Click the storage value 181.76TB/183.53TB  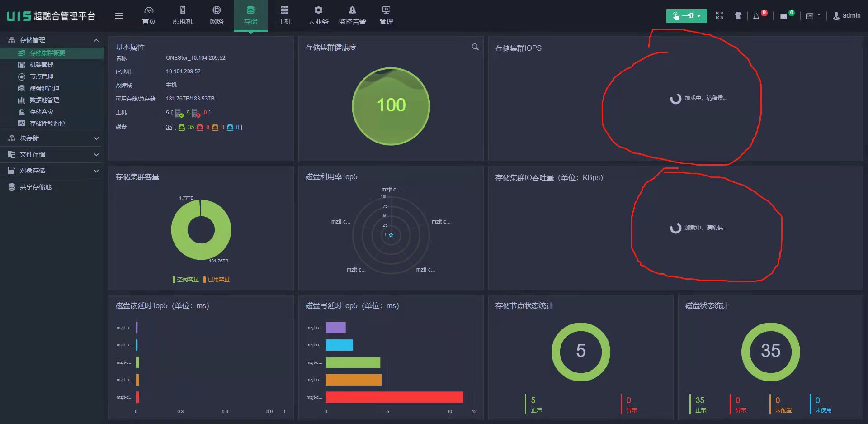pyautogui.click(x=190, y=99)
